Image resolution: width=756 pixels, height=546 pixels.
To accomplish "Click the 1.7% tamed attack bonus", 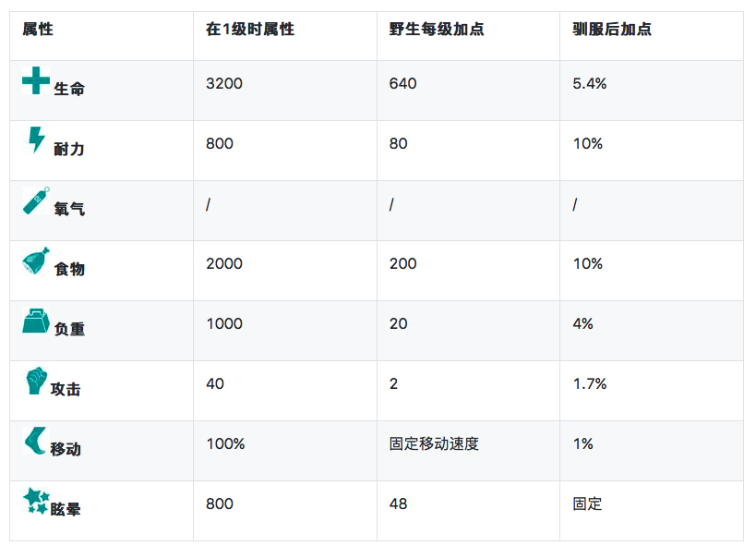I will click(590, 384).
